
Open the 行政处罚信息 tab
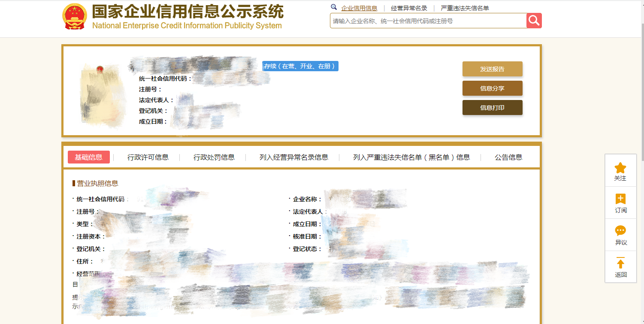click(214, 157)
